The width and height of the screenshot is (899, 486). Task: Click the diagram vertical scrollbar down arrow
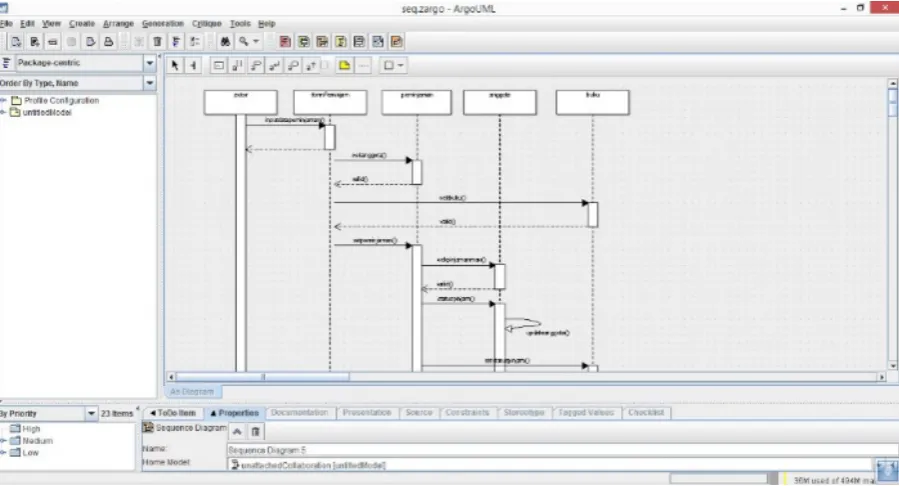893,366
